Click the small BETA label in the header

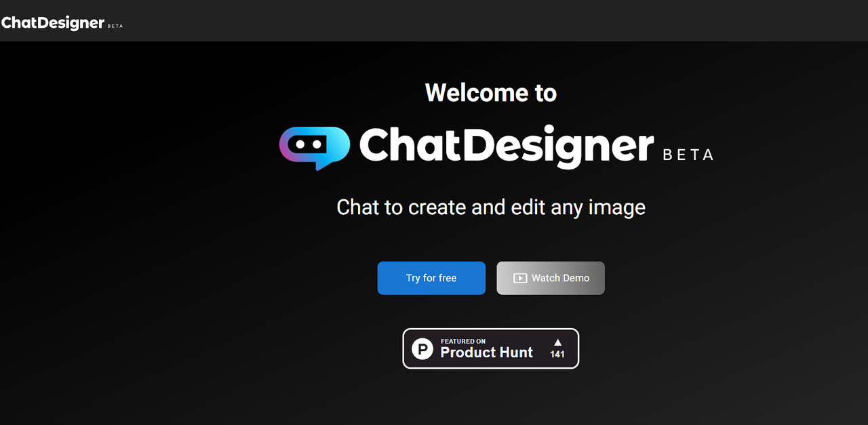pos(115,26)
